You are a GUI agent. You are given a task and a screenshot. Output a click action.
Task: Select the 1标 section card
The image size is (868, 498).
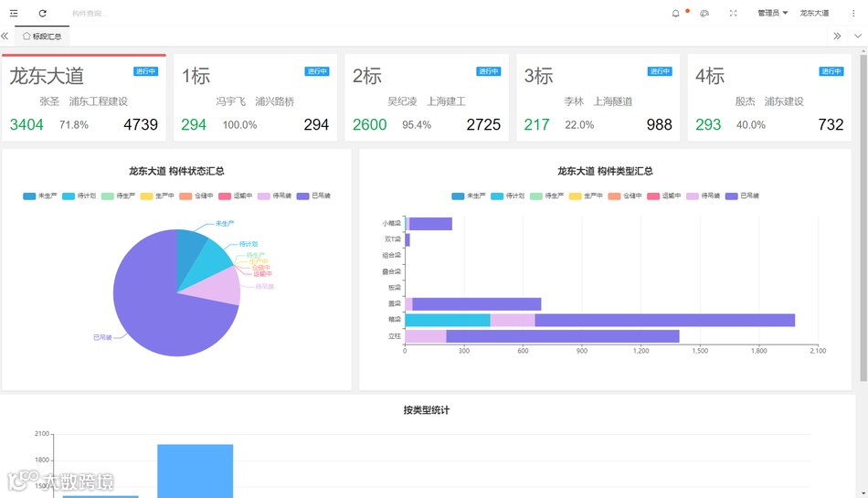255,98
